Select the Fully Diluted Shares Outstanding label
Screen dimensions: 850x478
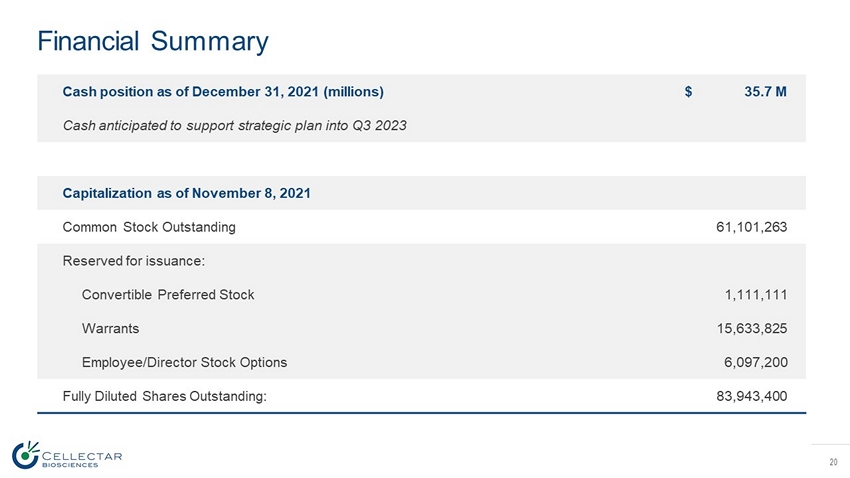164,396
